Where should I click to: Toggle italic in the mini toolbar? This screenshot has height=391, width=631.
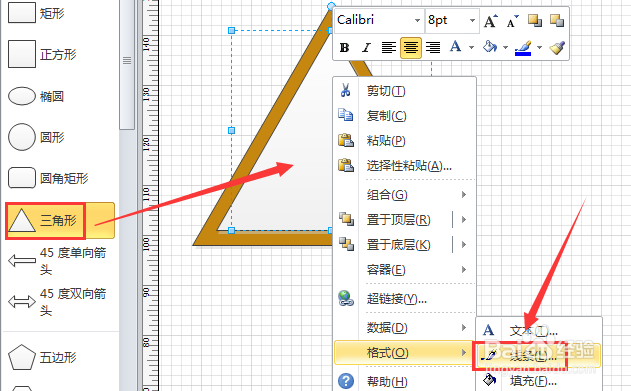pos(366,47)
